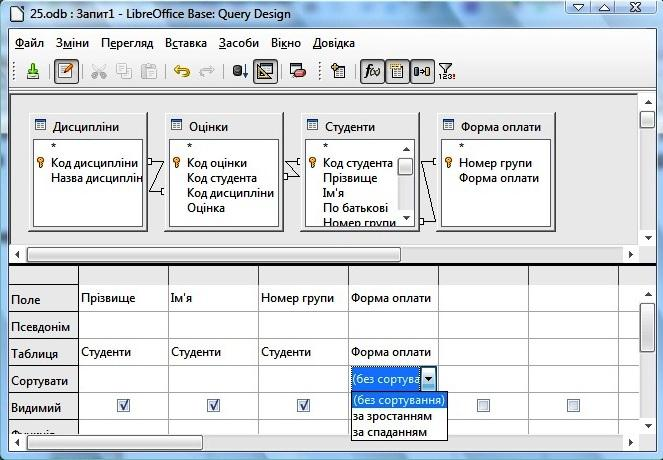
Task: Collapse the Сортувати dropdown arrow
Action: point(428,379)
